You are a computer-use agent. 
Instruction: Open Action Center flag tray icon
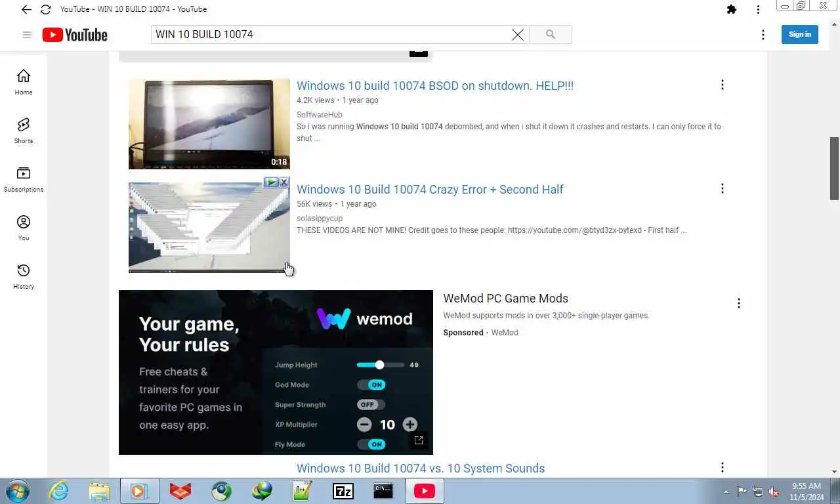742,492
